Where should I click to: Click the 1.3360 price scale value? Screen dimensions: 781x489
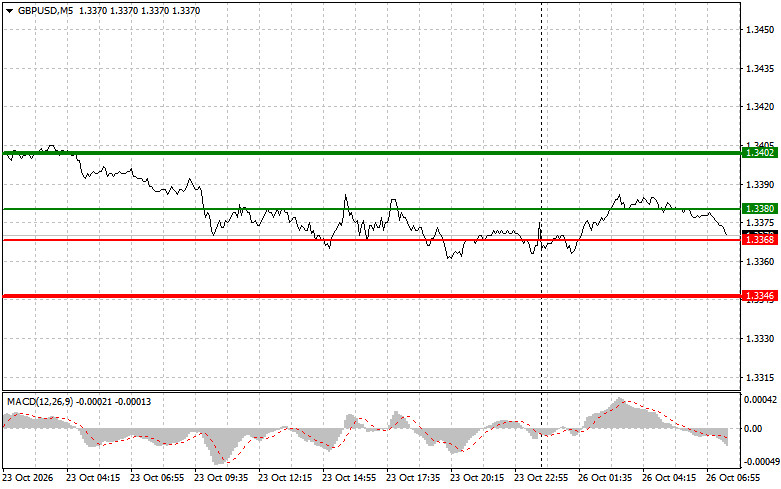click(760, 261)
